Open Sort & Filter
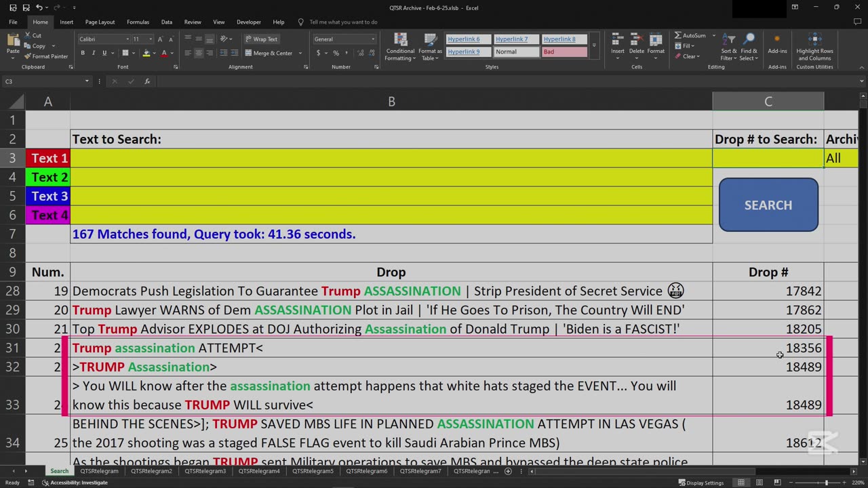Viewport: 868px width, 488px height. [729, 46]
